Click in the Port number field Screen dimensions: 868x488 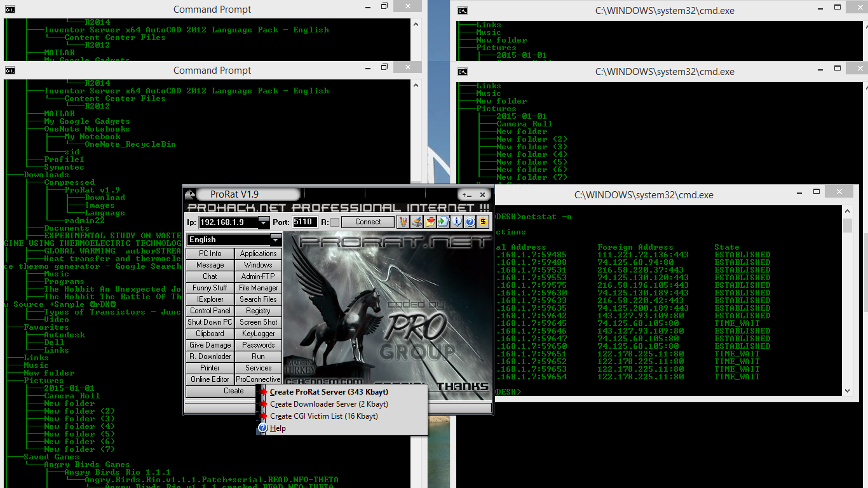[x=305, y=222]
